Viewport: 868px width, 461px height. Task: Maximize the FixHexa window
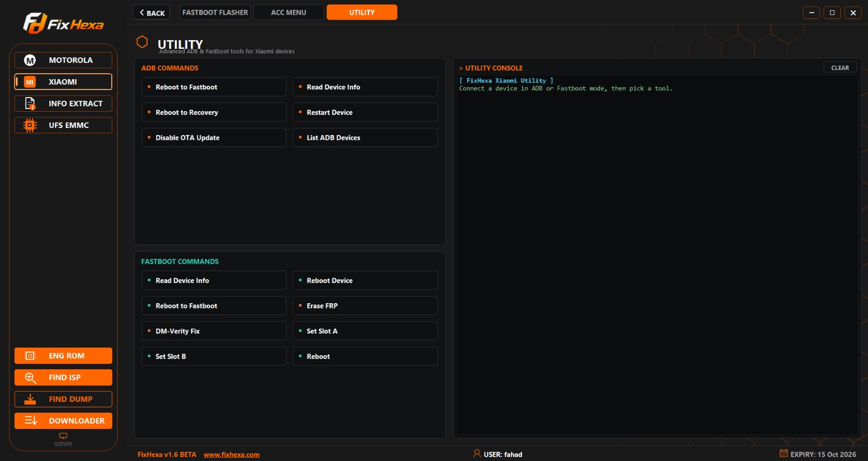click(x=832, y=12)
